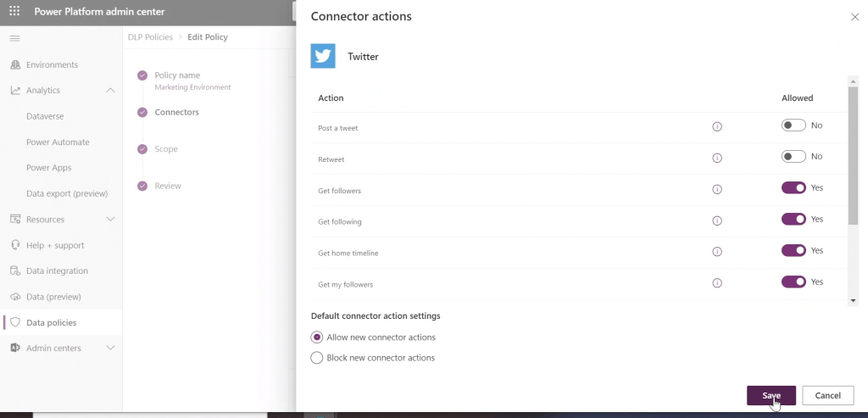This screenshot has height=418, width=868.
Task: Enable the Post a tweet toggle
Action: (x=793, y=125)
